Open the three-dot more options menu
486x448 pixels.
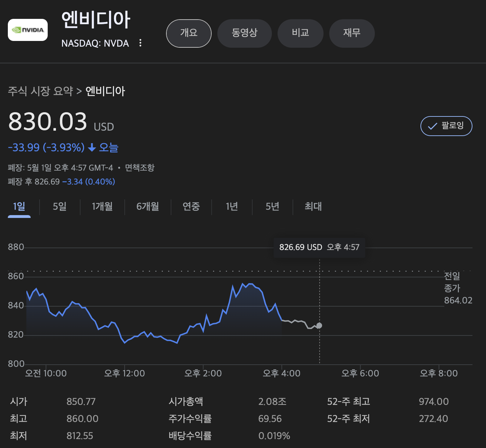pyautogui.click(x=140, y=43)
